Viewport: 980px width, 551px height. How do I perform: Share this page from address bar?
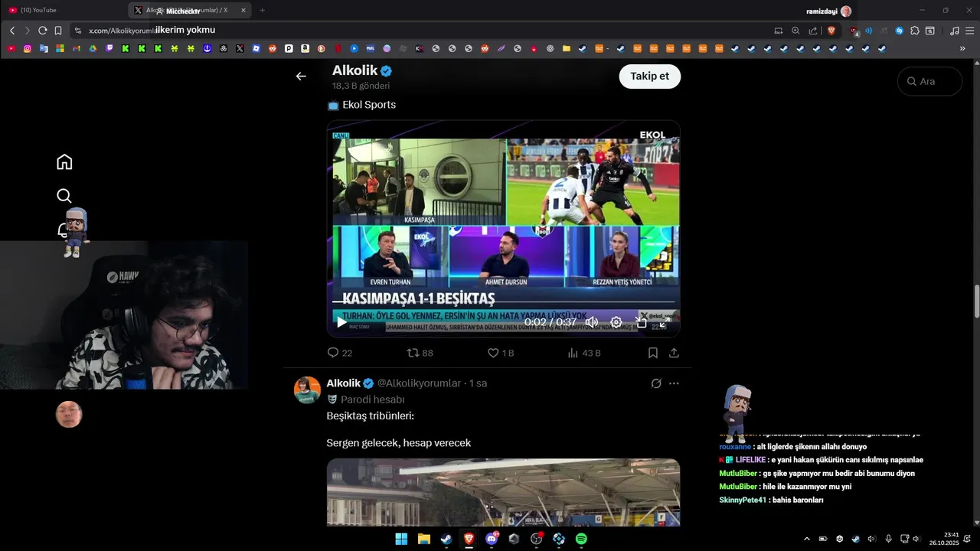click(x=812, y=31)
